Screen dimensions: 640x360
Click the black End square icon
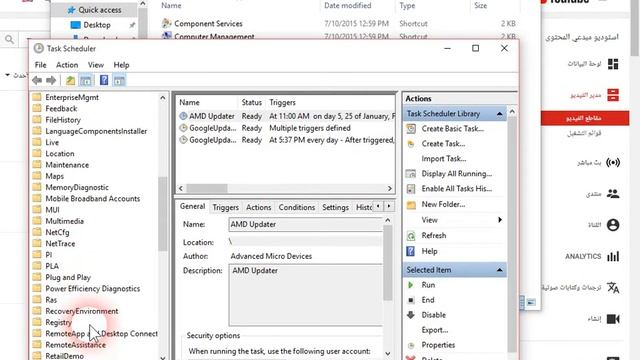click(411, 300)
